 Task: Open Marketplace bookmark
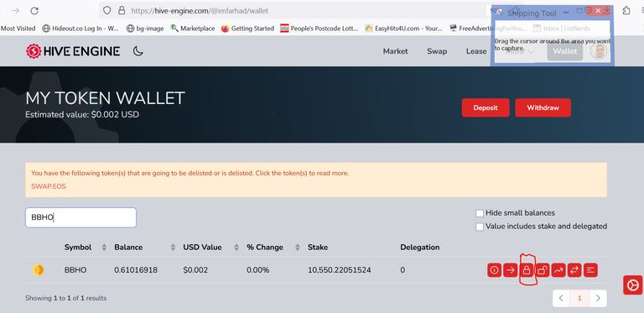(193, 29)
